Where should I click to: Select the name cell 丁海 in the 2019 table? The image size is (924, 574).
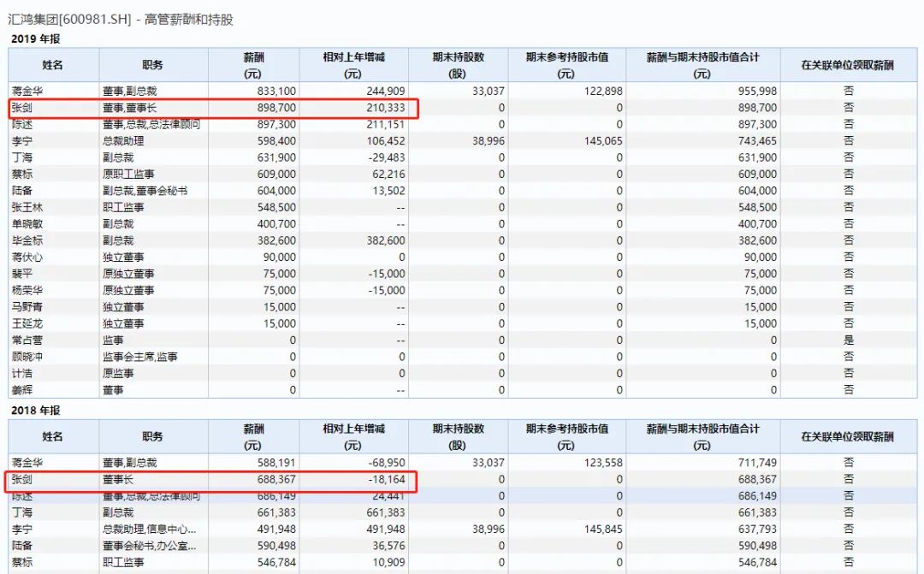[21, 157]
